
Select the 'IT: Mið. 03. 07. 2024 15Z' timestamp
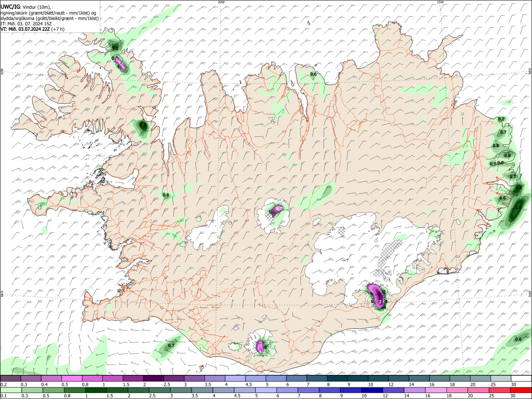[x=26, y=24]
